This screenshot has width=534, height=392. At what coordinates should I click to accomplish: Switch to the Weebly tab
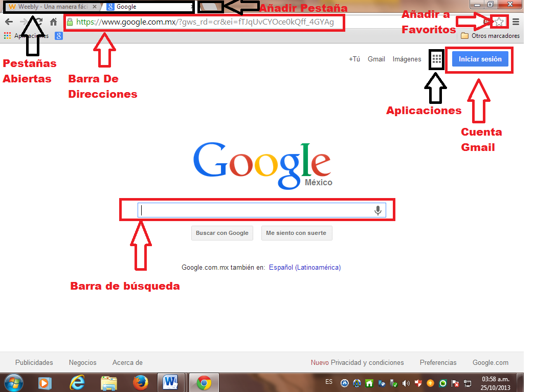(x=53, y=7)
